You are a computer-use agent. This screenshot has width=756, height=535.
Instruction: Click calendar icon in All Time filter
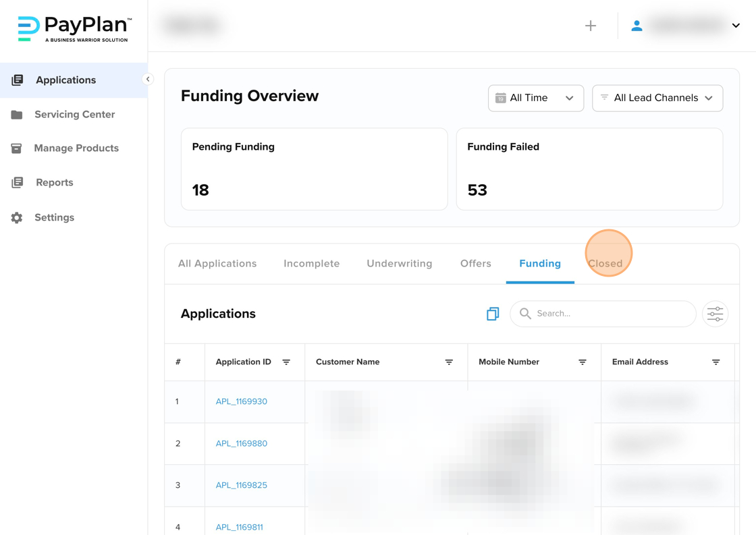[x=500, y=98]
